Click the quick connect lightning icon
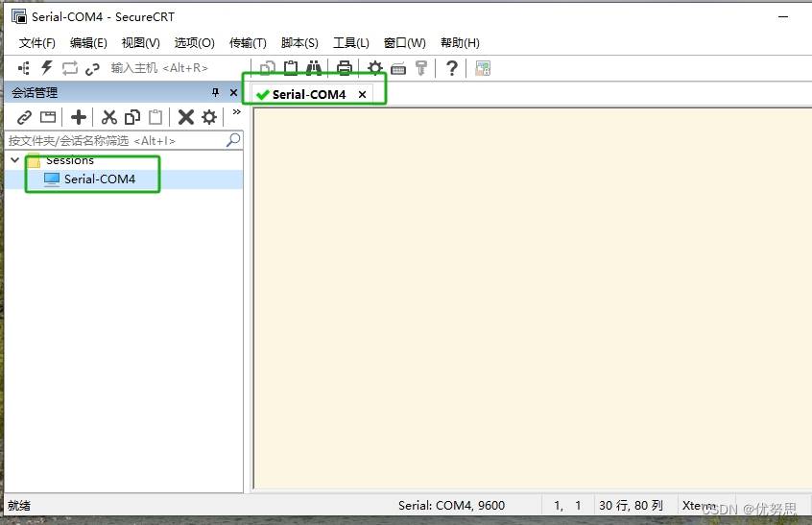 click(47, 68)
